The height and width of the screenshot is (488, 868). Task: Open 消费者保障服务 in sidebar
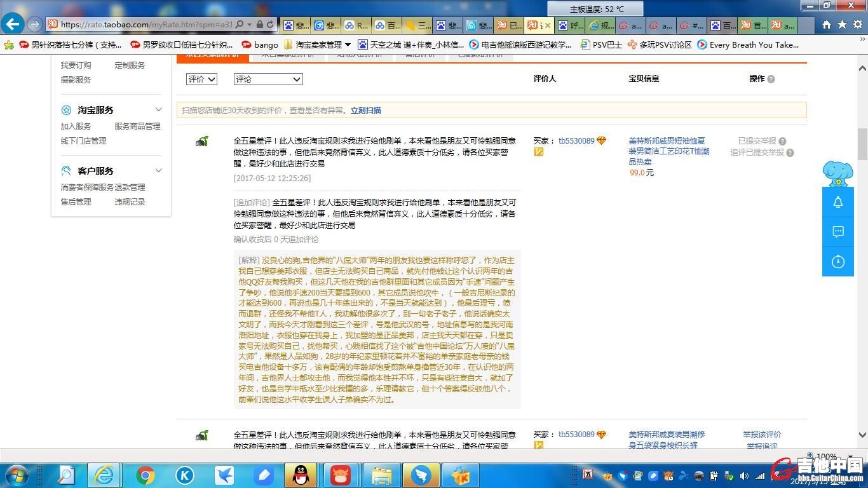click(87, 187)
